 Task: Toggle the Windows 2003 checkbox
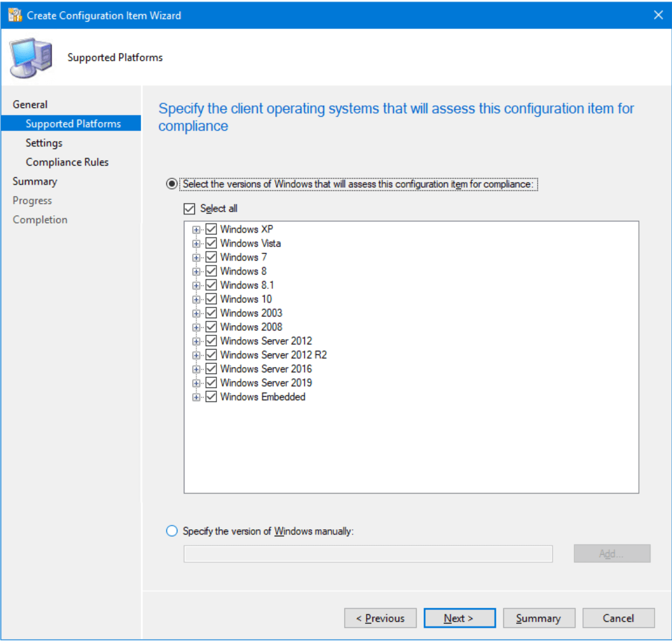tap(211, 313)
